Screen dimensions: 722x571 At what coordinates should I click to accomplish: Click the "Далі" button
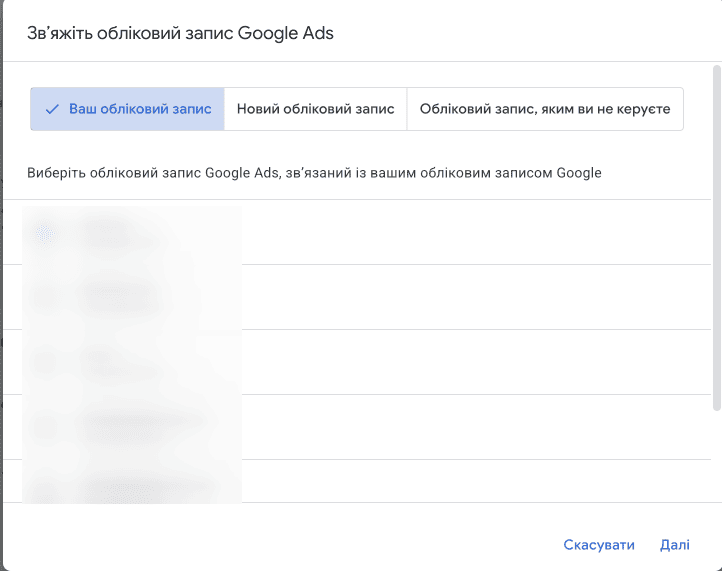(675, 545)
